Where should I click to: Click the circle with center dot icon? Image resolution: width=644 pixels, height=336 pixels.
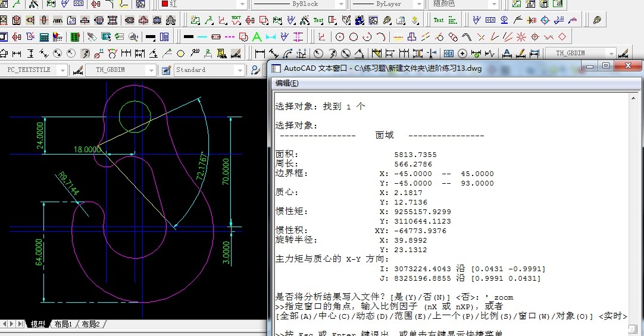[340, 37]
